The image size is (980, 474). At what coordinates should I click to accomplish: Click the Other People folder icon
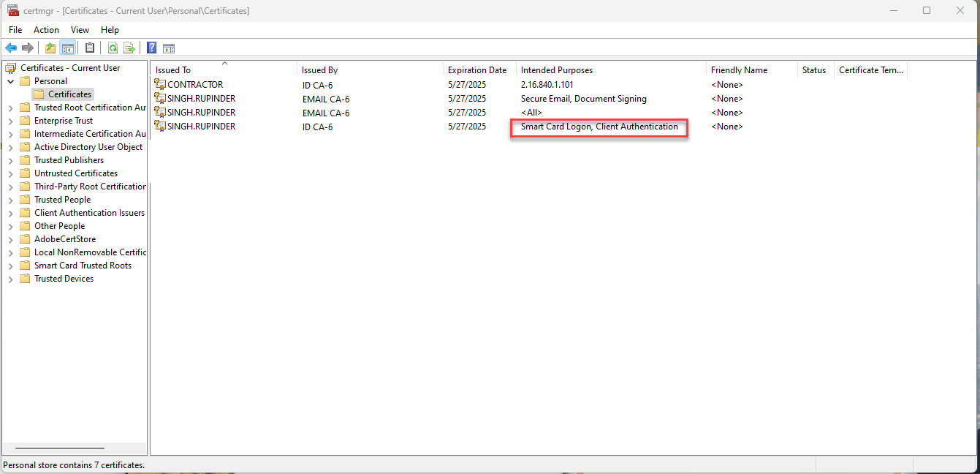pyautogui.click(x=26, y=226)
